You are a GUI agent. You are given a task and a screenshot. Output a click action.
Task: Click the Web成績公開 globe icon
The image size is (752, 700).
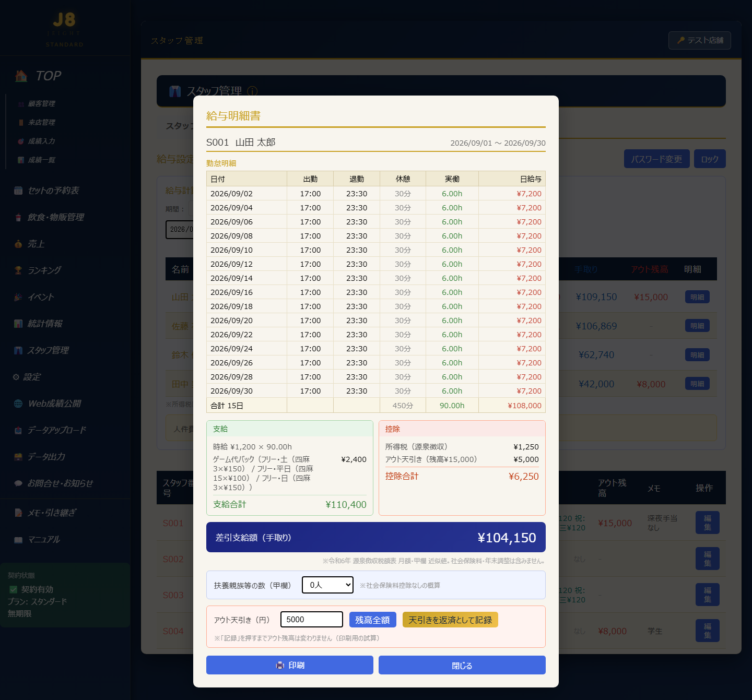point(18,404)
